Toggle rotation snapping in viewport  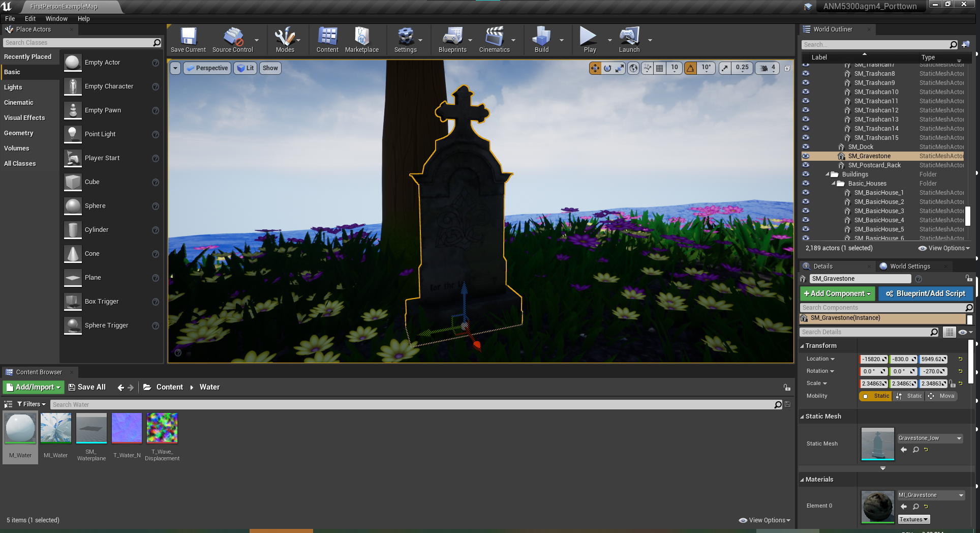pos(690,68)
